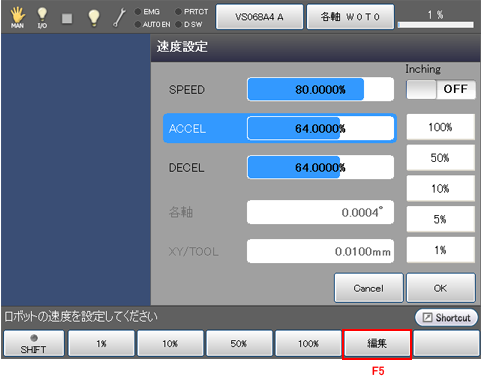Choose the side panel 50% preset

tap(440, 158)
